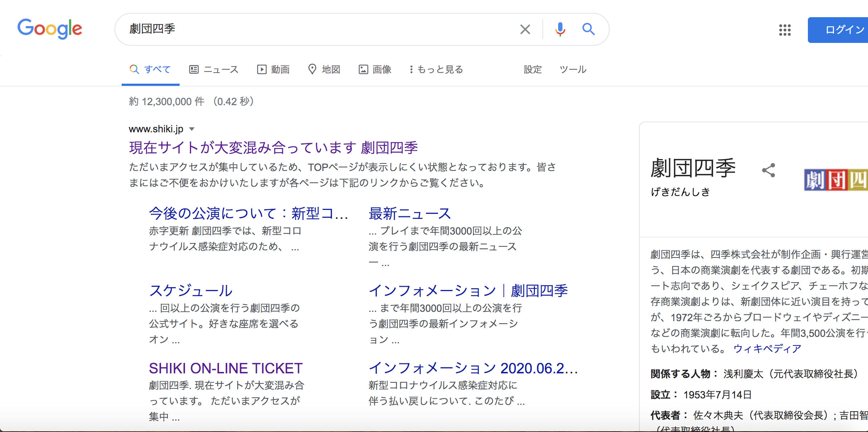Expand the もっと見る menu
The width and height of the screenshot is (868, 432).
point(437,69)
